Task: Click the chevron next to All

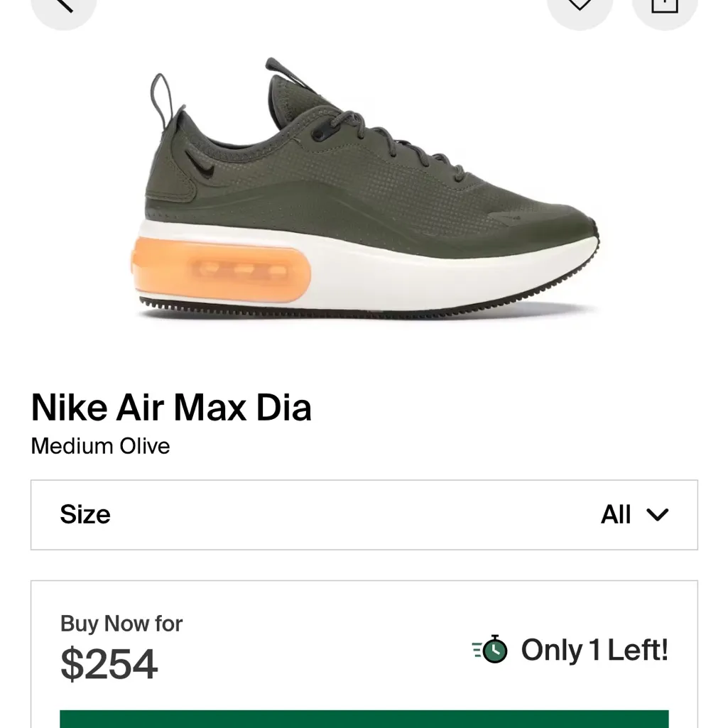Action: tap(658, 516)
